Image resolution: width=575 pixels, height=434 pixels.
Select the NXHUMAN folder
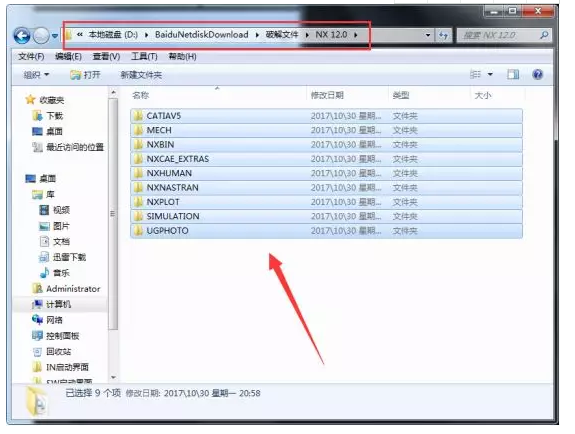click(x=326, y=173)
